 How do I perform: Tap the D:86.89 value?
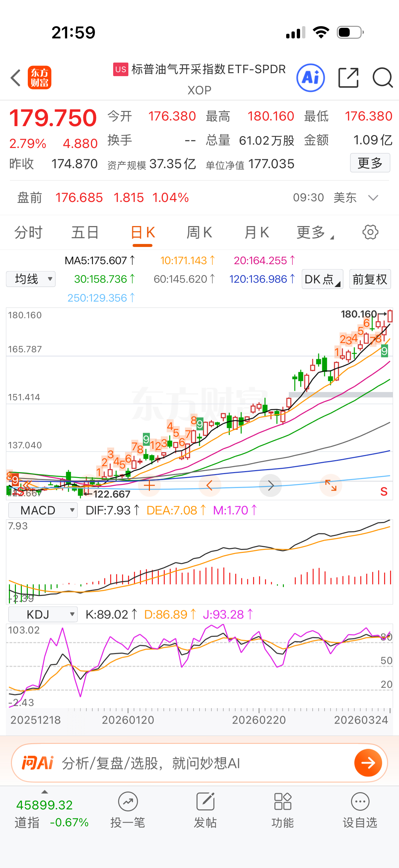[x=170, y=614]
